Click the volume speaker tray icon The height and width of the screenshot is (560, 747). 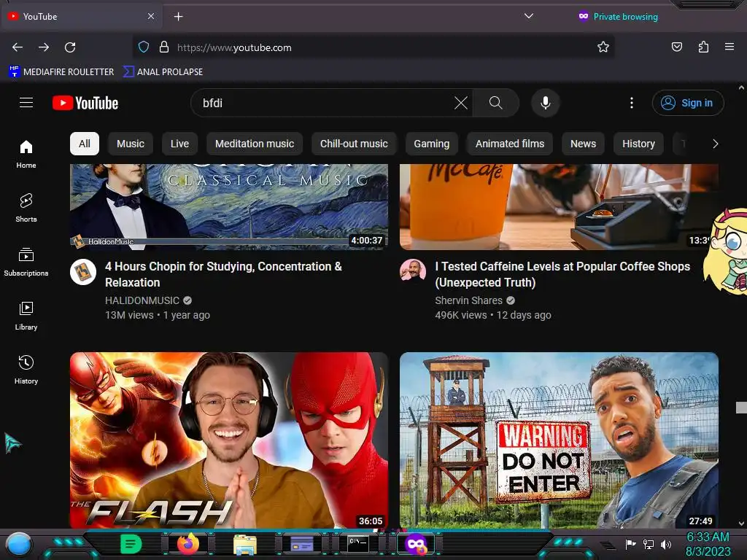665,544
